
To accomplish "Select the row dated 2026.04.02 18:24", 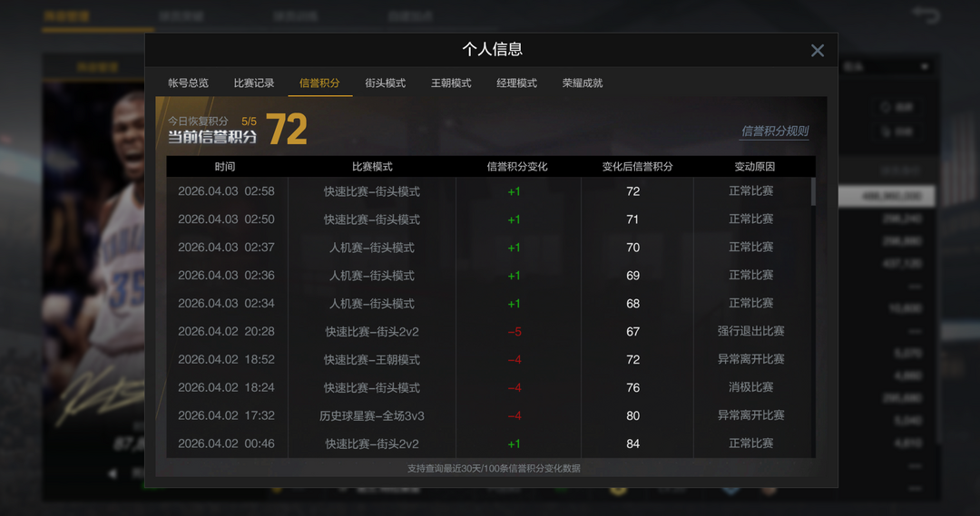I will click(488, 388).
